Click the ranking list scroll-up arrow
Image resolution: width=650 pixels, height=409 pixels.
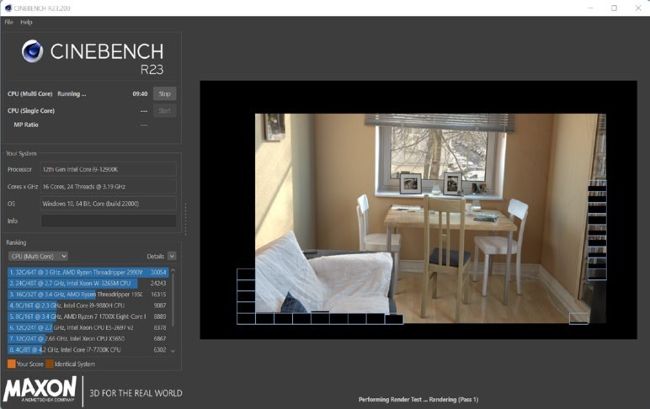173,272
